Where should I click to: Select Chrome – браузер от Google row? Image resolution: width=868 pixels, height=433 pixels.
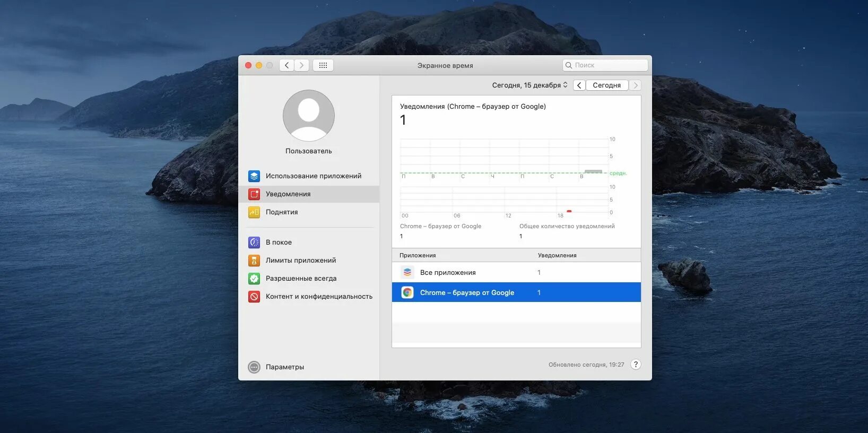pos(516,292)
